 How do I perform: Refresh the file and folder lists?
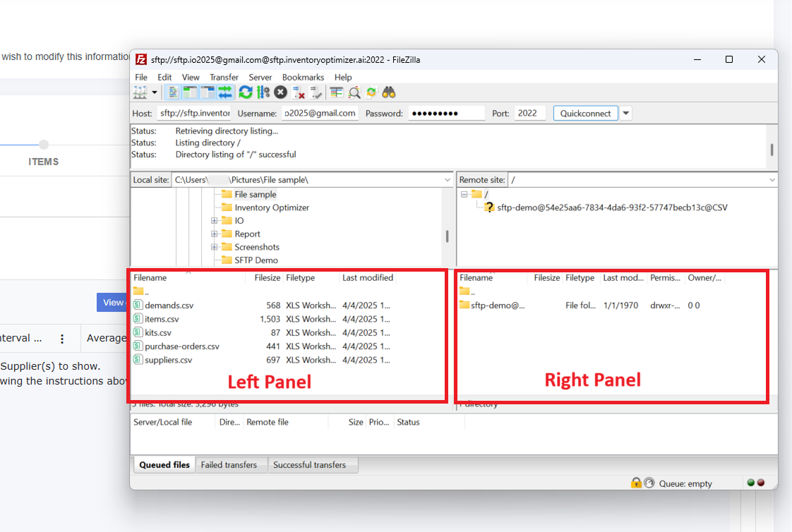tap(246, 92)
